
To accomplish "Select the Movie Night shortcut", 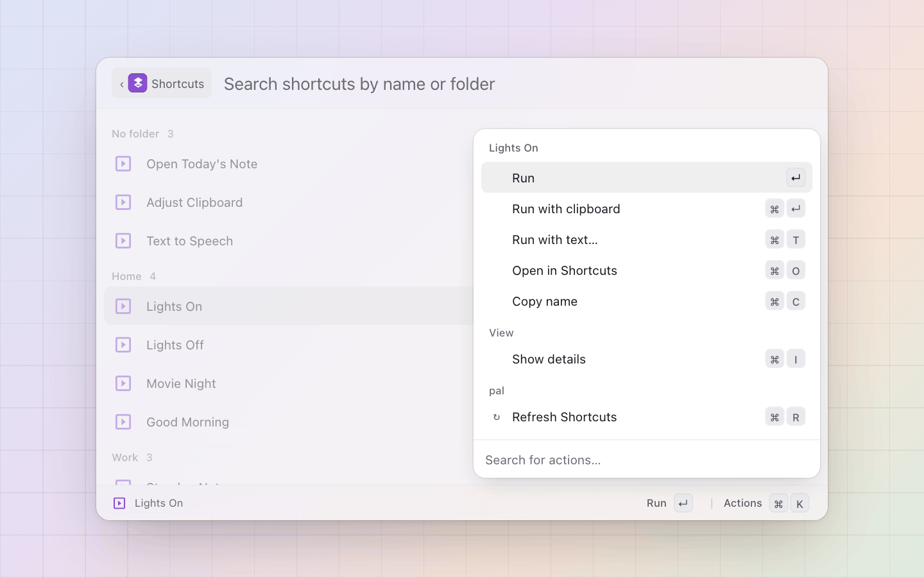I will 289,383.
